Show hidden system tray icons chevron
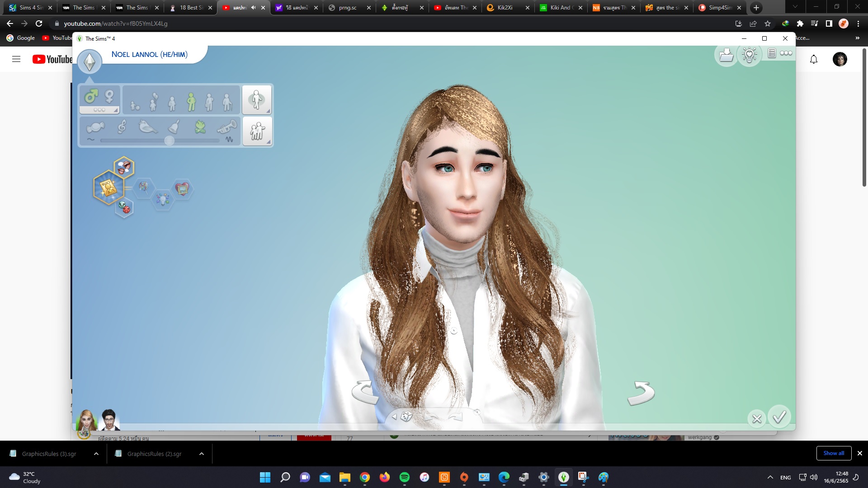The width and height of the screenshot is (868, 488). tap(770, 477)
